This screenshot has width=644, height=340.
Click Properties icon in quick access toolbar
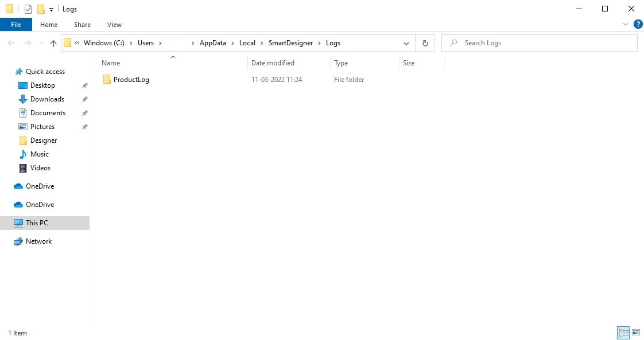click(28, 9)
